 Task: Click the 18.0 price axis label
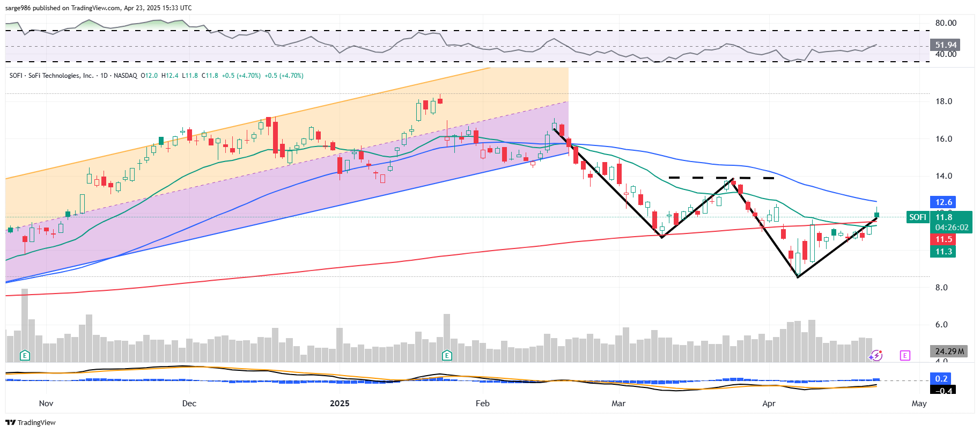click(944, 101)
